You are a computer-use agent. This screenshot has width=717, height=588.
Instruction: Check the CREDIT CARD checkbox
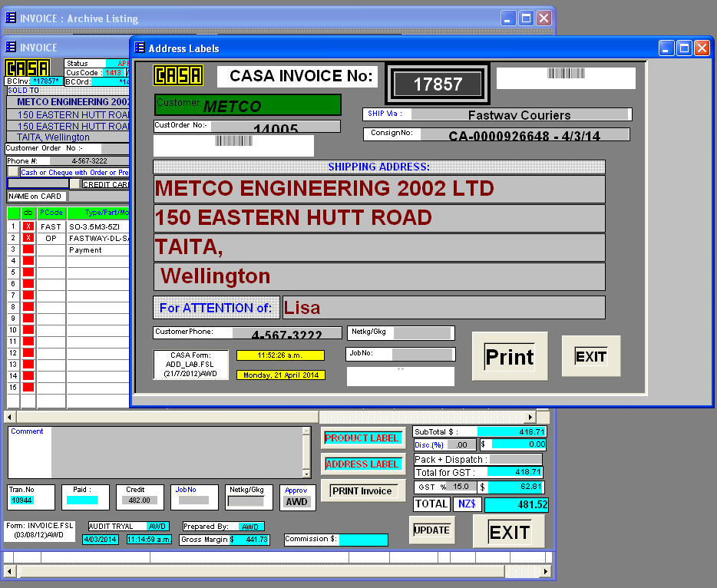[74, 183]
